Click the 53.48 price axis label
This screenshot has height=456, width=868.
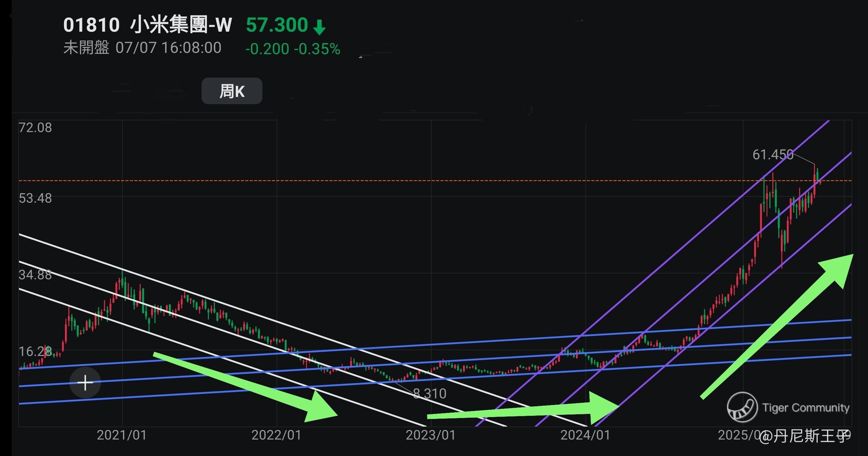coord(35,198)
